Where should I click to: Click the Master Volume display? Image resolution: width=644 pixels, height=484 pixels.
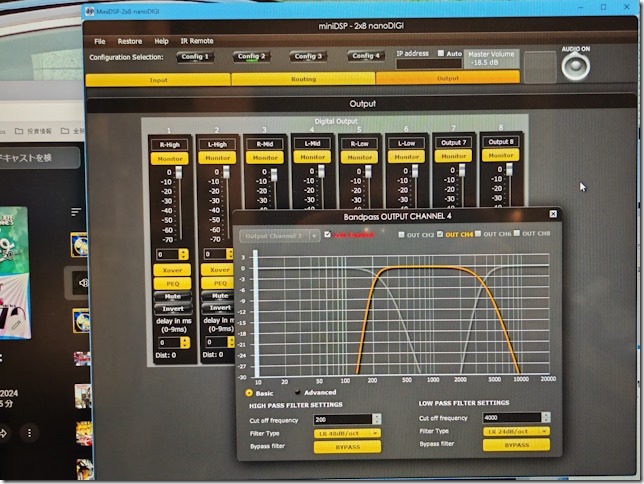(491, 58)
